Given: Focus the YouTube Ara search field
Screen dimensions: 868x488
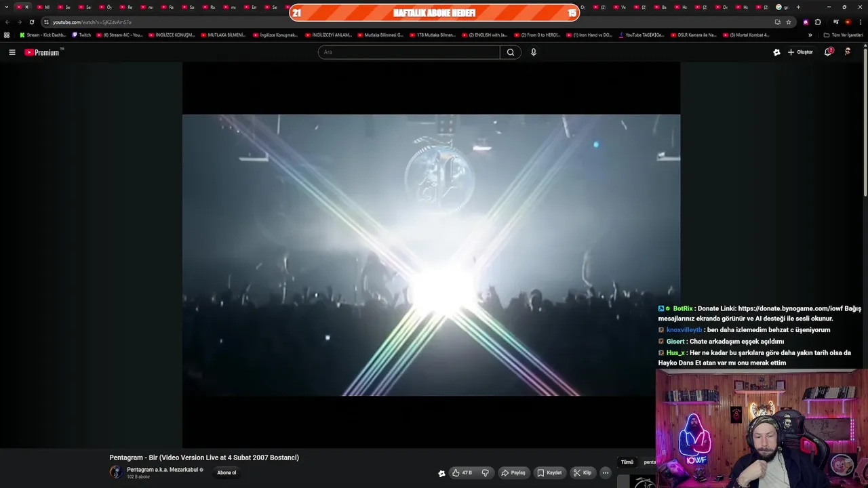Looking at the screenshot, I should pyautogui.click(x=409, y=52).
